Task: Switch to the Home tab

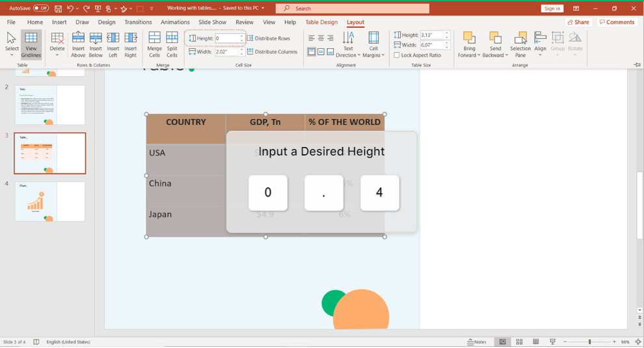Action: pos(35,22)
